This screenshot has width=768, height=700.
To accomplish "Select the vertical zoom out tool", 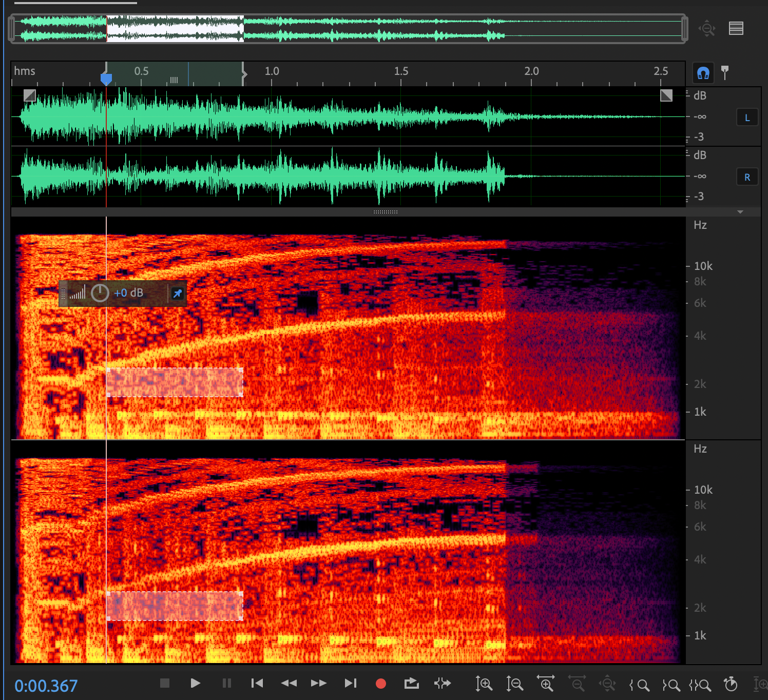I will tap(515, 684).
